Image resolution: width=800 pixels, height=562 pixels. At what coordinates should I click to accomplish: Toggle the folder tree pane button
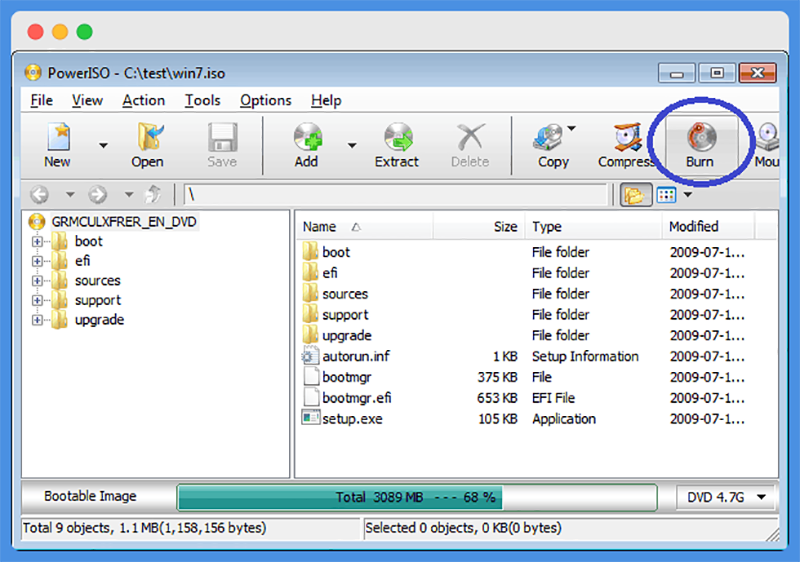point(636,195)
